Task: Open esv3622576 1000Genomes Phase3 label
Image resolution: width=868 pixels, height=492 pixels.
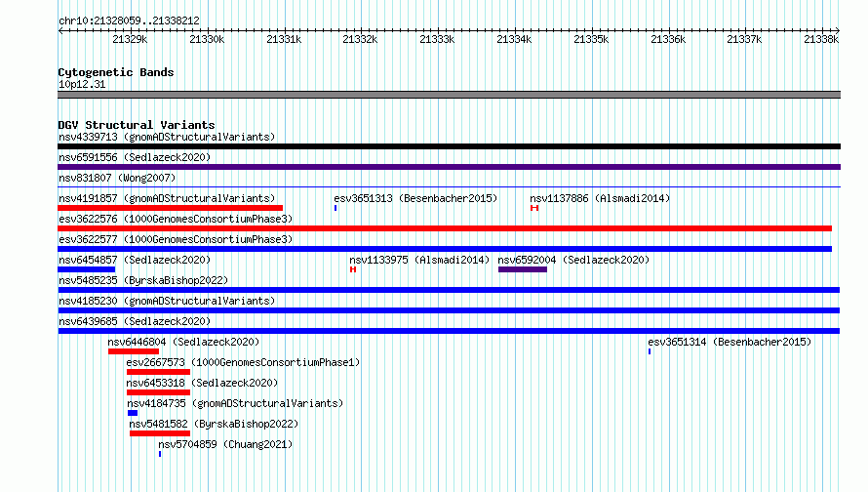Action: point(176,219)
